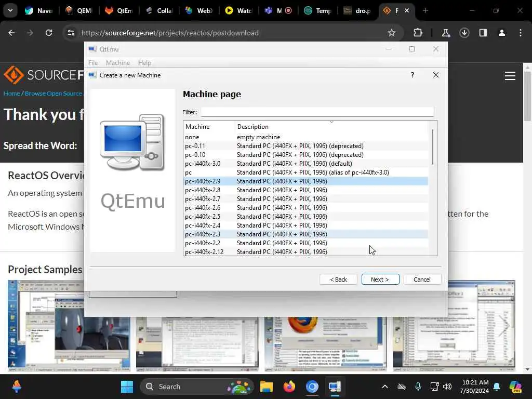
Task: Open the notifications bell icon
Action: tap(497, 387)
